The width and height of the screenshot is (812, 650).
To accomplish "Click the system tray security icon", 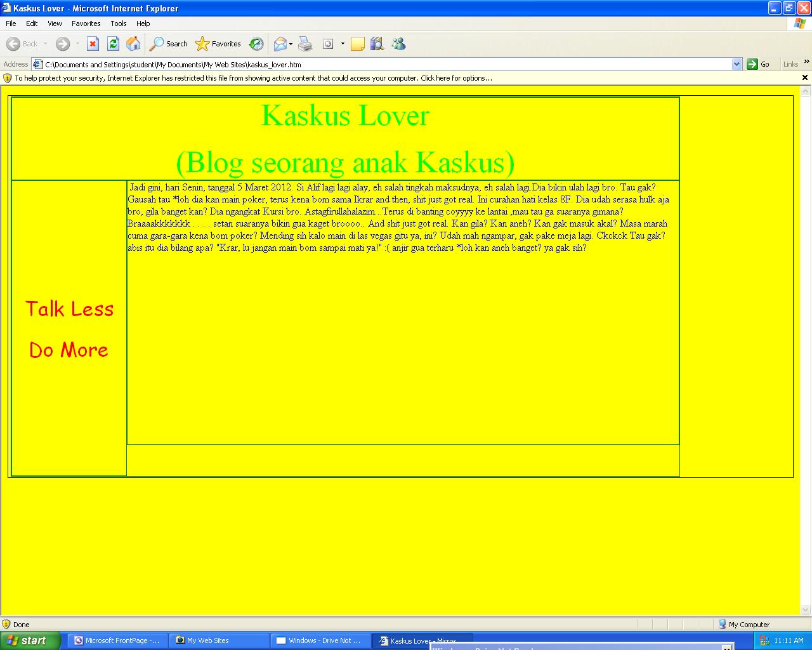I will 764,640.
